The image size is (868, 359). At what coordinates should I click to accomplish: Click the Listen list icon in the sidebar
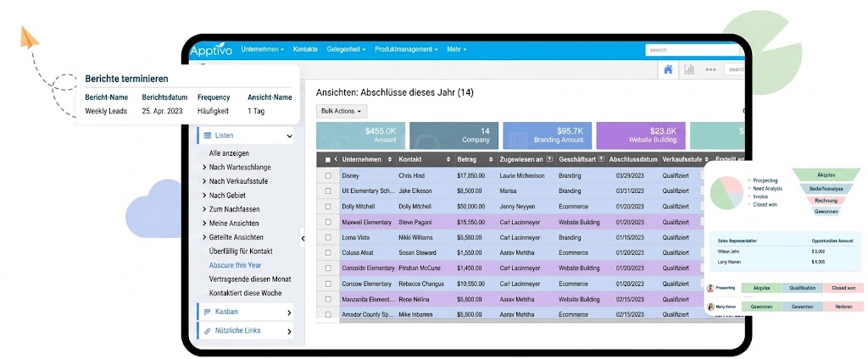click(x=207, y=135)
